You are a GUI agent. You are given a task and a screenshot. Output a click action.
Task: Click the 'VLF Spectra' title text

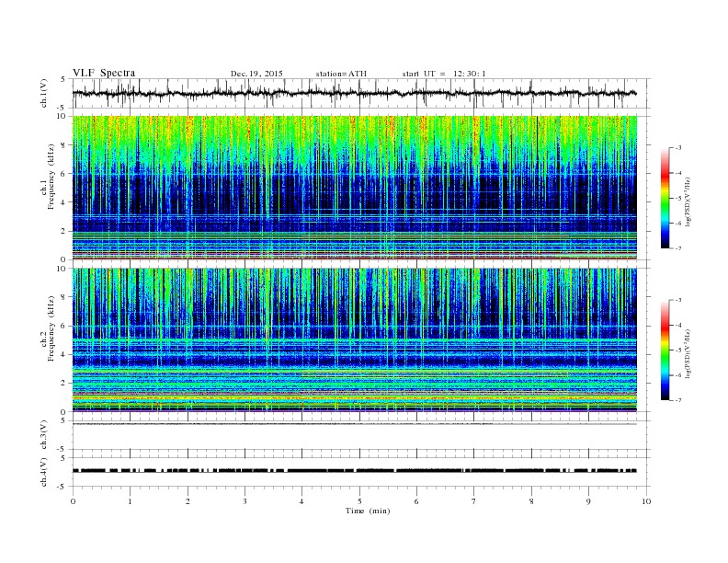coord(104,73)
